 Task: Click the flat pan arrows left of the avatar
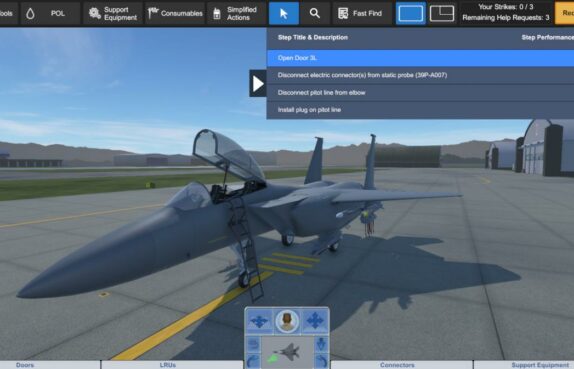point(259,321)
